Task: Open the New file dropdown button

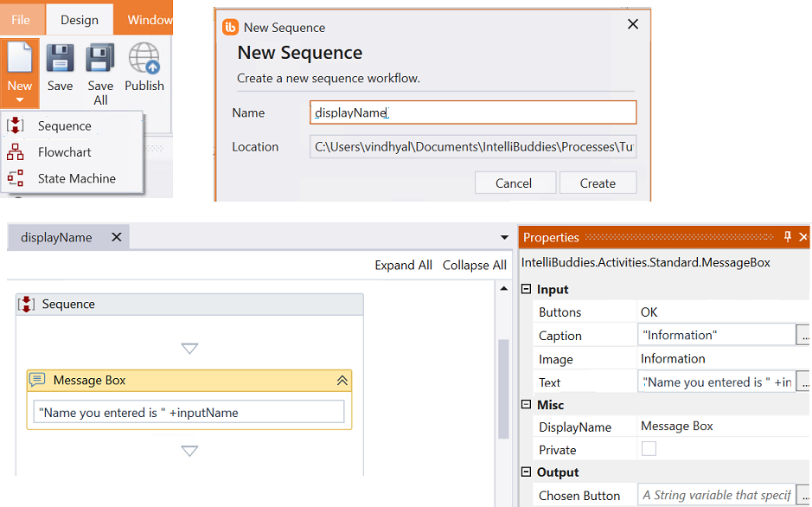Action: coord(20,73)
